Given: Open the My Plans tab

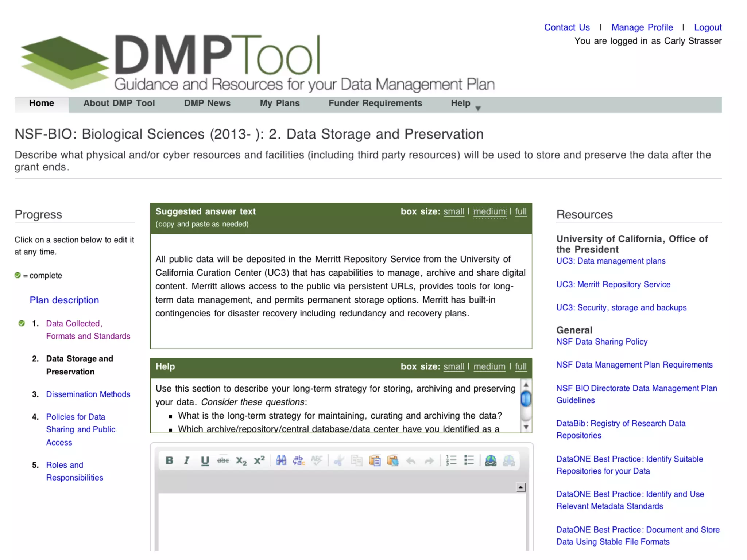Looking at the screenshot, I should pyautogui.click(x=279, y=103).
